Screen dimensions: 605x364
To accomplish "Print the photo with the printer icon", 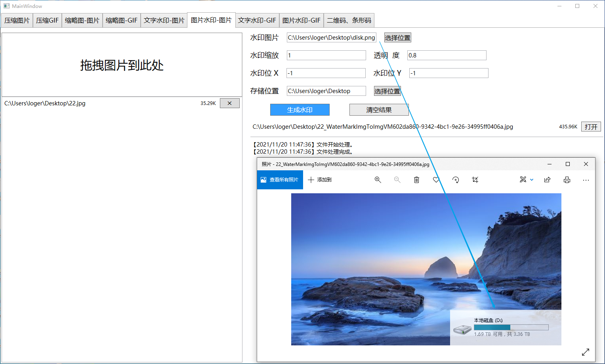I will click(567, 180).
